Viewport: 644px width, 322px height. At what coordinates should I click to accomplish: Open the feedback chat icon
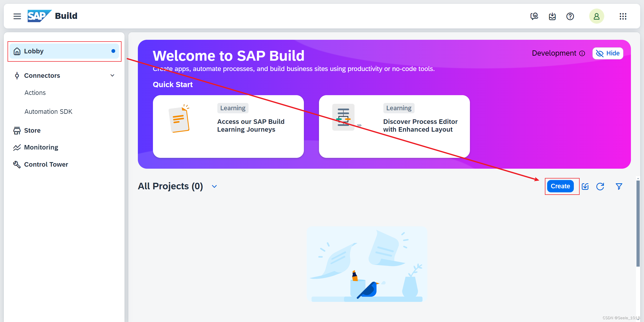pos(534,16)
